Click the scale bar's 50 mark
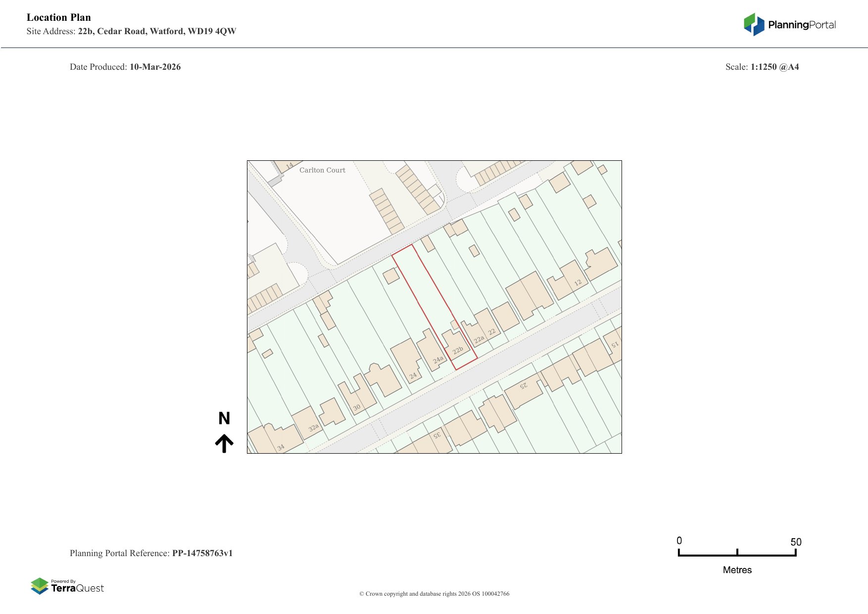The image size is (868, 614). [795, 542]
